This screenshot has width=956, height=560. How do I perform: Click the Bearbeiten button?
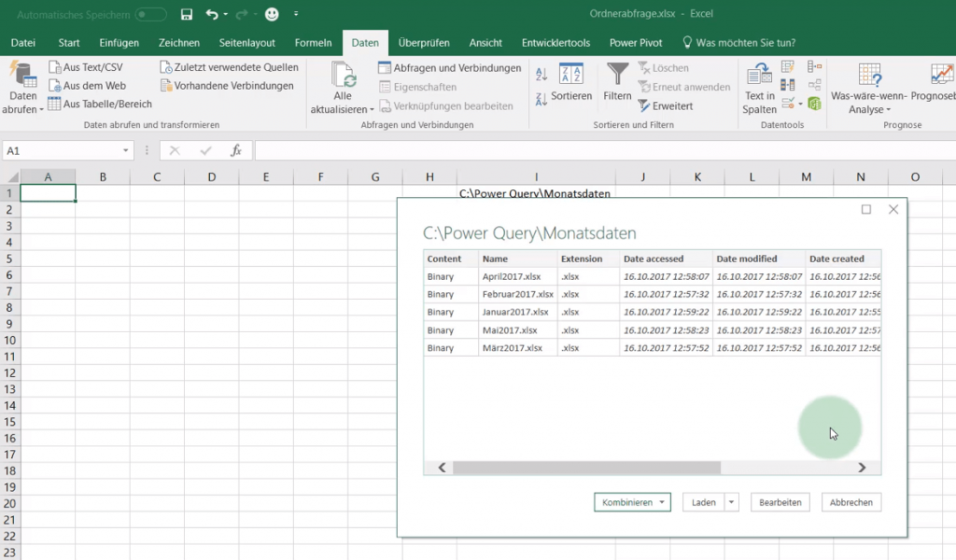(780, 502)
